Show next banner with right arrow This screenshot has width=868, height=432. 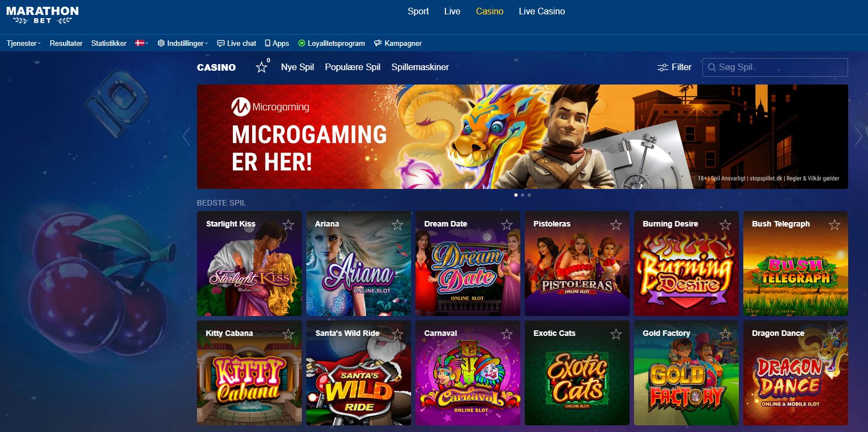point(858,136)
